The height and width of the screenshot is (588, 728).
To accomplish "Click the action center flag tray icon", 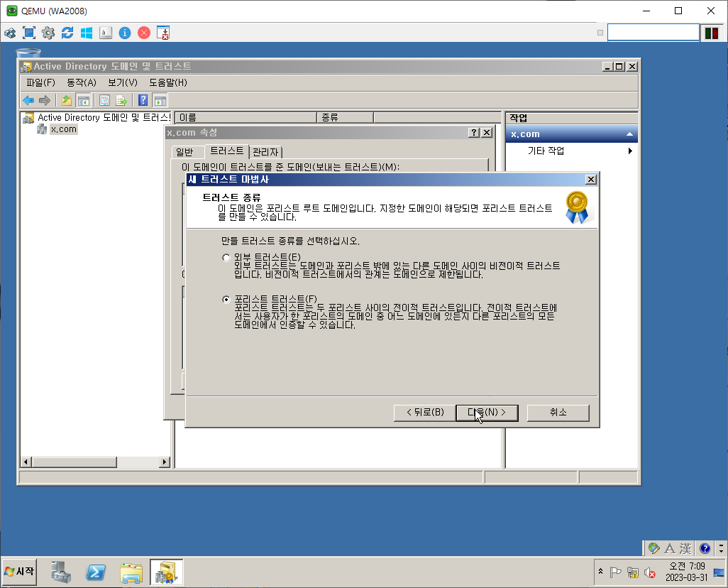I will click(616, 572).
